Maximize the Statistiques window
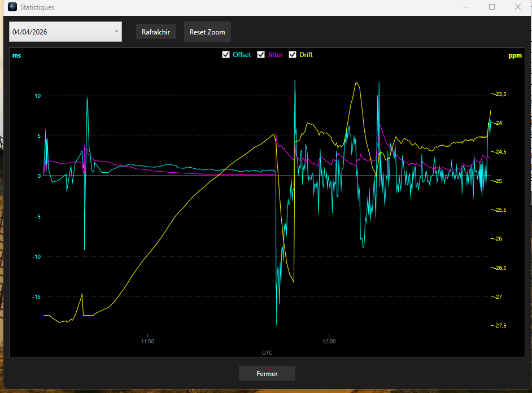The width and height of the screenshot is (532, 393). tap(492, 7)
